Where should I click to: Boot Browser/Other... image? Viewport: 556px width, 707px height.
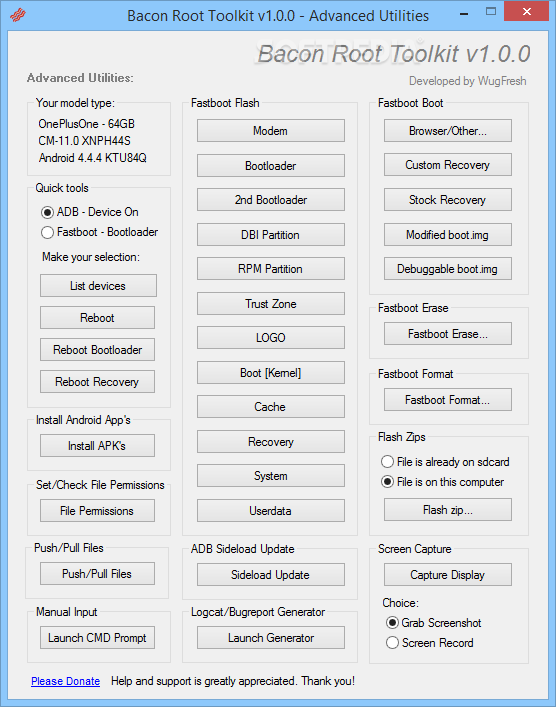[x=448, y=131]
